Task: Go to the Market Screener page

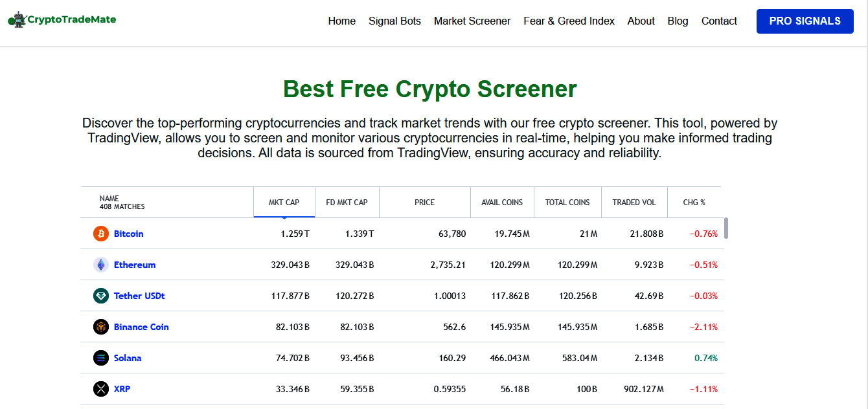Action: pos(472,21)
